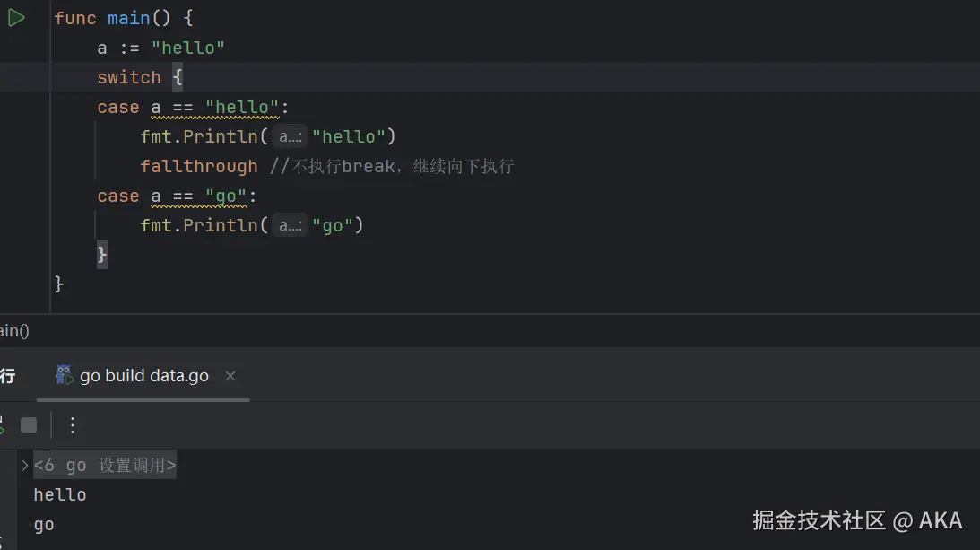Click the highlighted opening brace after switch
980x550 pixels.
178,77
